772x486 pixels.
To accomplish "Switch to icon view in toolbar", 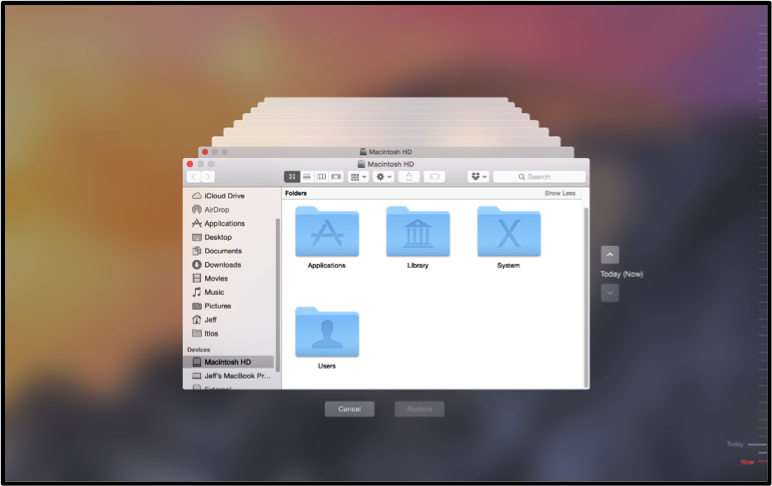I will tap(291, 177).
